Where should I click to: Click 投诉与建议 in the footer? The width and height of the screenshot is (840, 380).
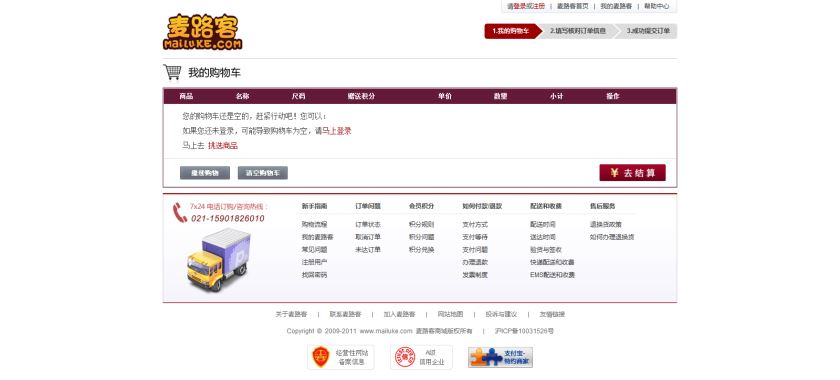tap(501, 315)
